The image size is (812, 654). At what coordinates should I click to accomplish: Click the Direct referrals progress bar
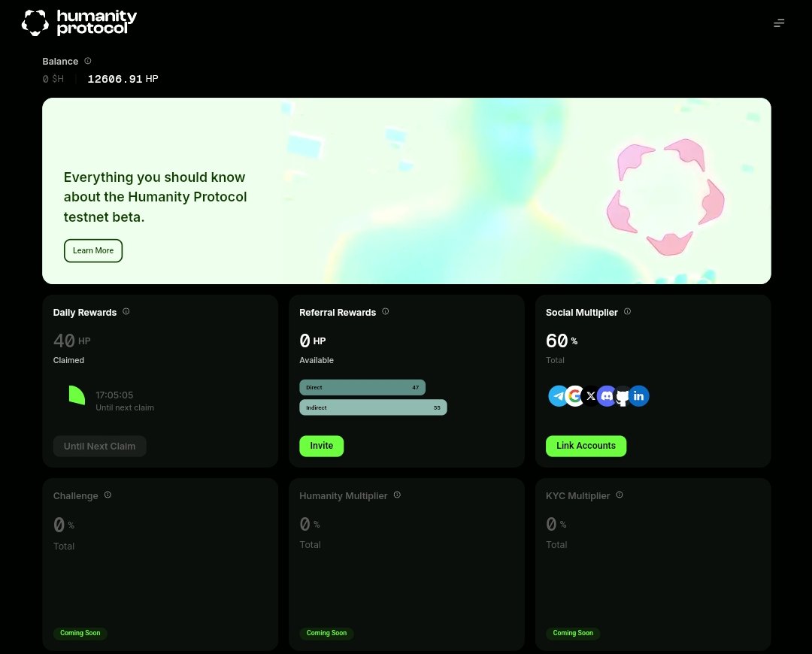(x=362, y=386)
